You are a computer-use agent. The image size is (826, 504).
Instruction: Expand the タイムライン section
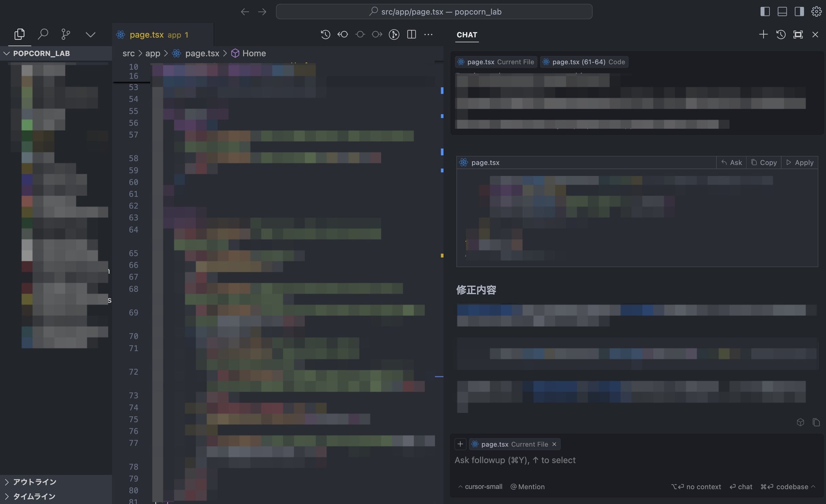[x=34, y=496]
